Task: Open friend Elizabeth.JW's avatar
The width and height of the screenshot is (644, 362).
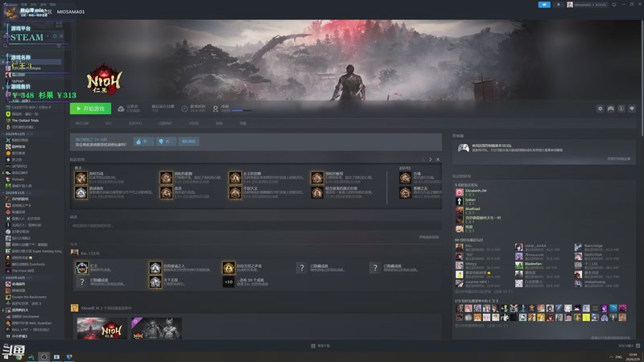Action: click(459, 192)
